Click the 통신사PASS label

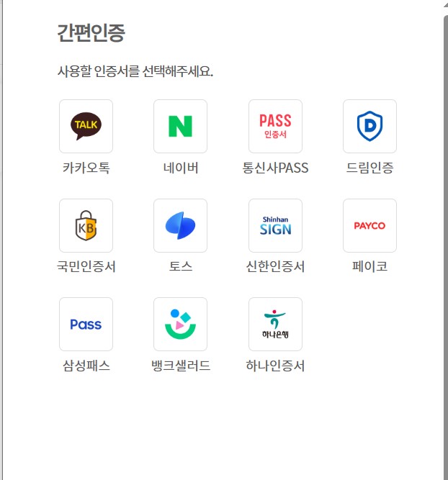pyautogui.click(x=275, y=168)
